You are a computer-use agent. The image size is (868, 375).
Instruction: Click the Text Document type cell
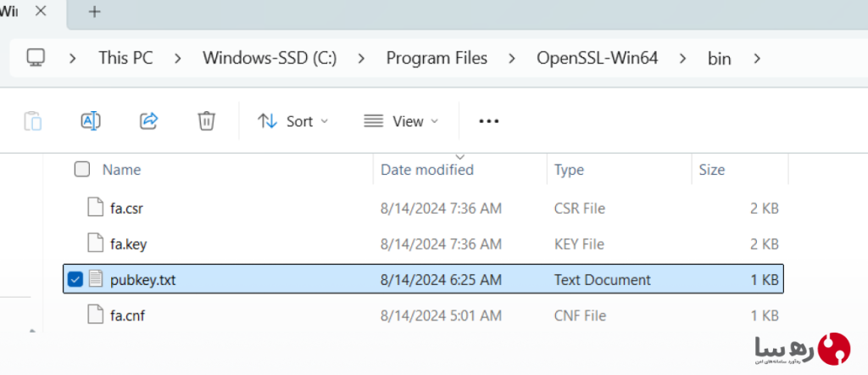603,280
